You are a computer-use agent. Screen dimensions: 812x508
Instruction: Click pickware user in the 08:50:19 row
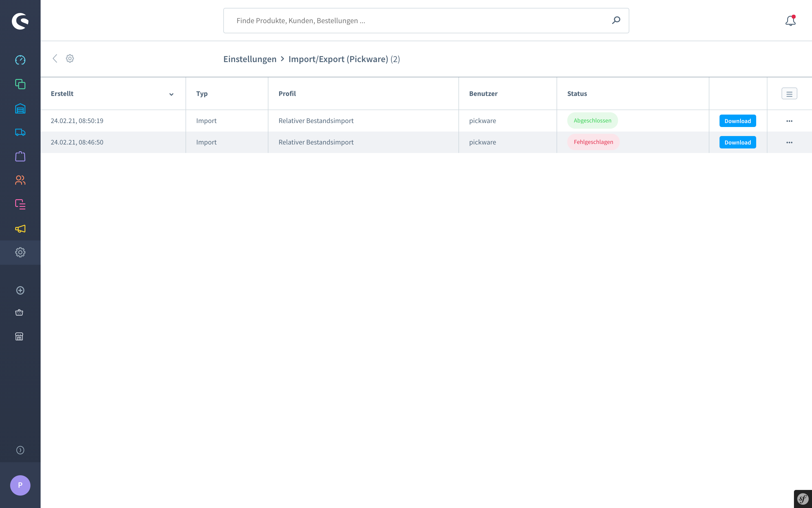(482, 121)
